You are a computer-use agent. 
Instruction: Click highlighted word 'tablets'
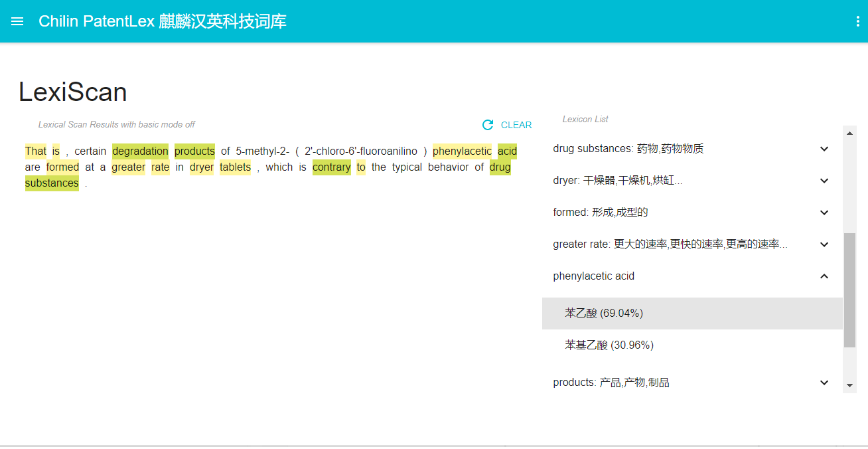point(235,167)
